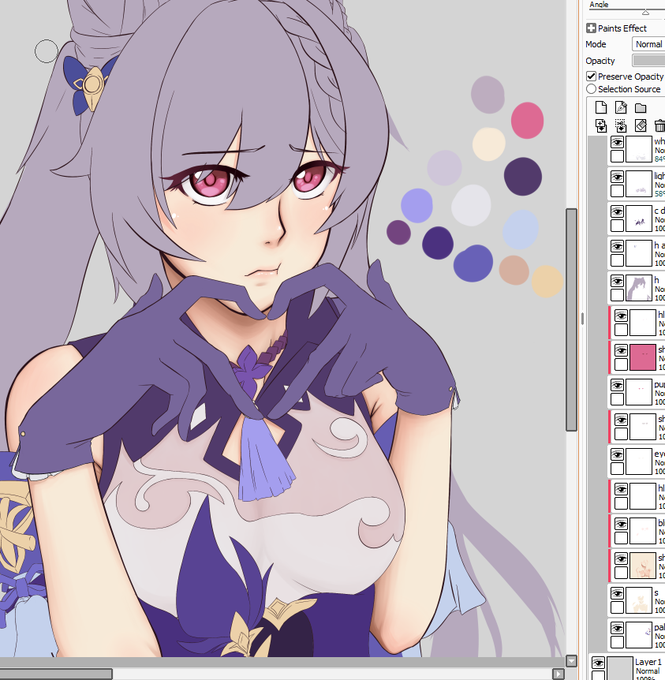Viewport: 665px width, 680px height.
Task: Click the canvas horizontal scrollbar thumb
Action: point(56,674)
